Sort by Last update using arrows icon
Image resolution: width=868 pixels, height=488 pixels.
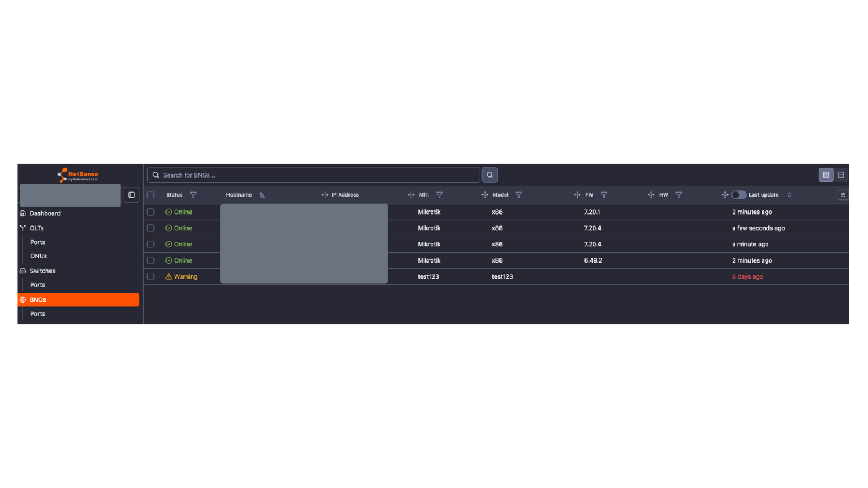[x=789, y=195]
